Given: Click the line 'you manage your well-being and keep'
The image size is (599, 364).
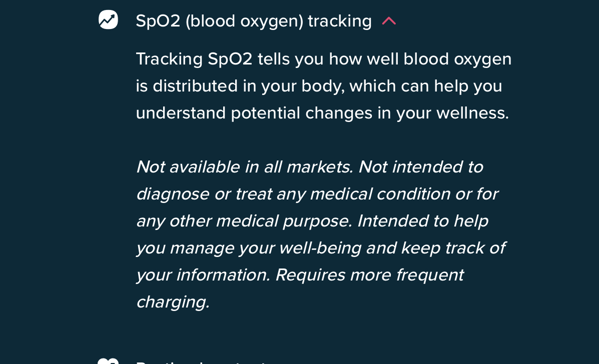Looking at the screenshot, I should [x=289, y=248].
